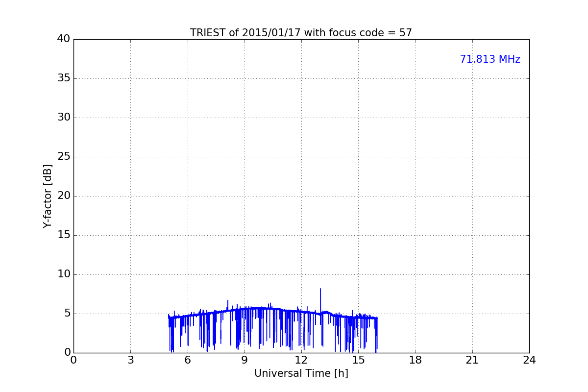Click the "71.813 MHz" frequency label
The width and height of the screenshot is (588, 392).
click(x=490, y=59)
